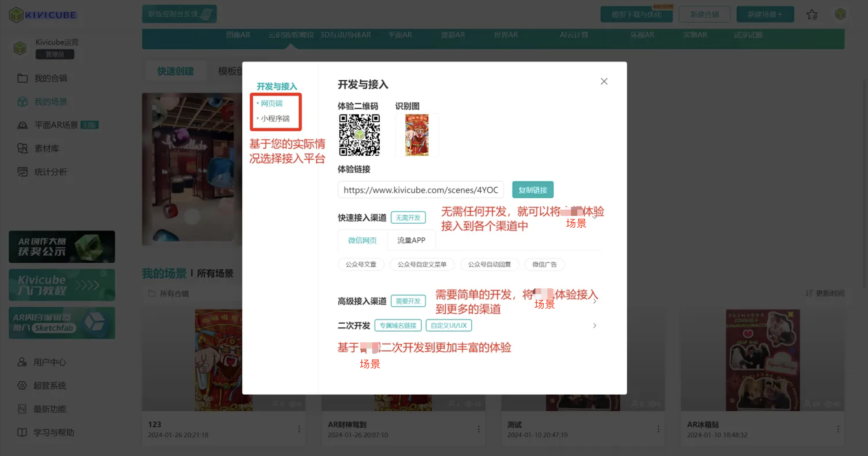Image resolution: width=868 pixels, height=456 pixels.
Task: Select the 公众号文章 channel chip
Action: pyautogui.click(x=361, y=264)
